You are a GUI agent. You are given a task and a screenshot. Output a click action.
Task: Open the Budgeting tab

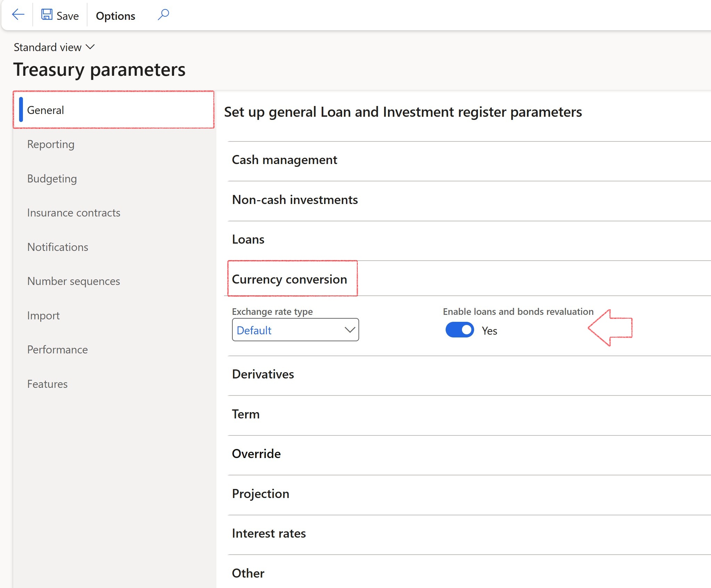(x=52, y=178)
